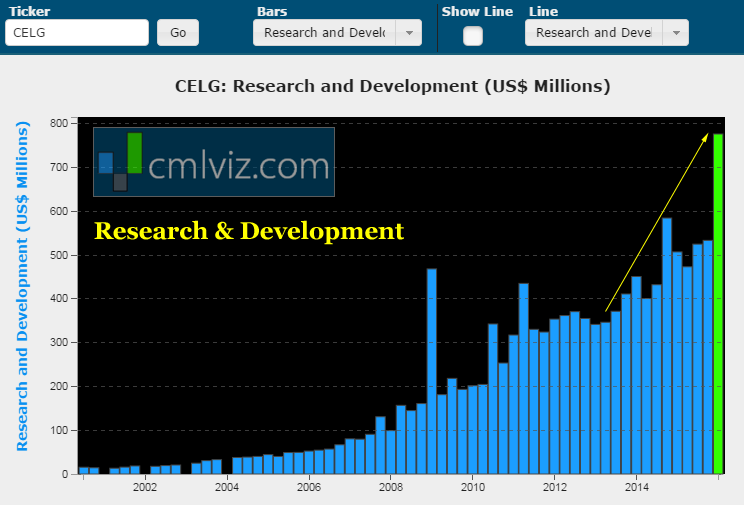This screenshot has width=744, height=505.
Task: Click the '2014' x-axis label
Action: tap(636, 487)
